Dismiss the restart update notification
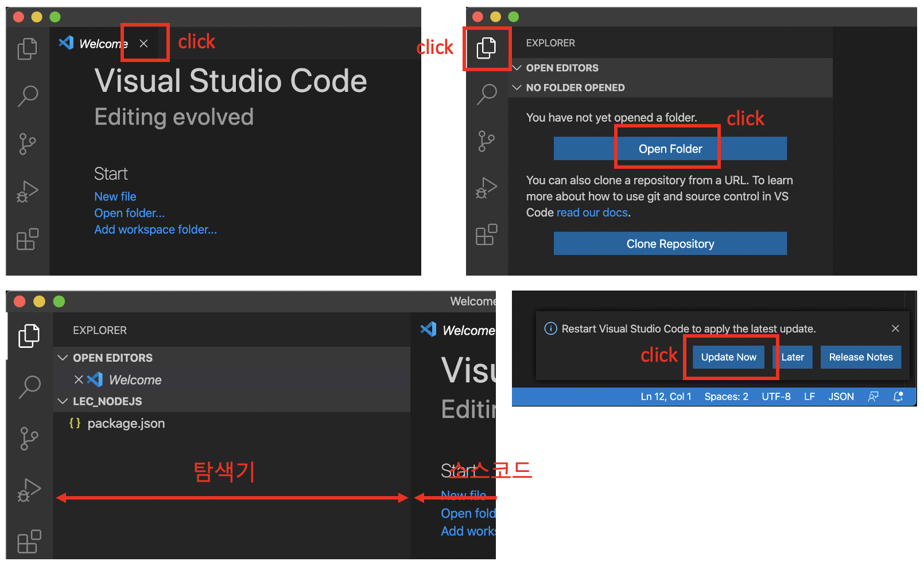Viewport: 924px width, 565px height. coord(895,328)
